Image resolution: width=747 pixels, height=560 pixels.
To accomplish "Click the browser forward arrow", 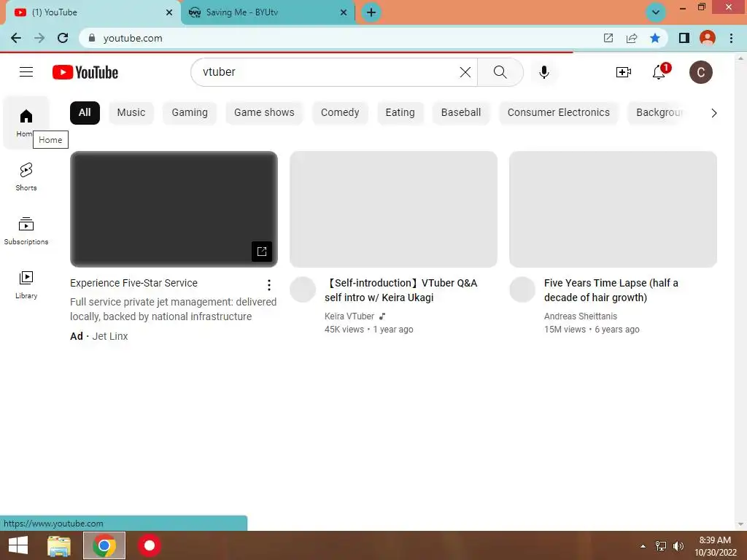I will coord(39,38).
